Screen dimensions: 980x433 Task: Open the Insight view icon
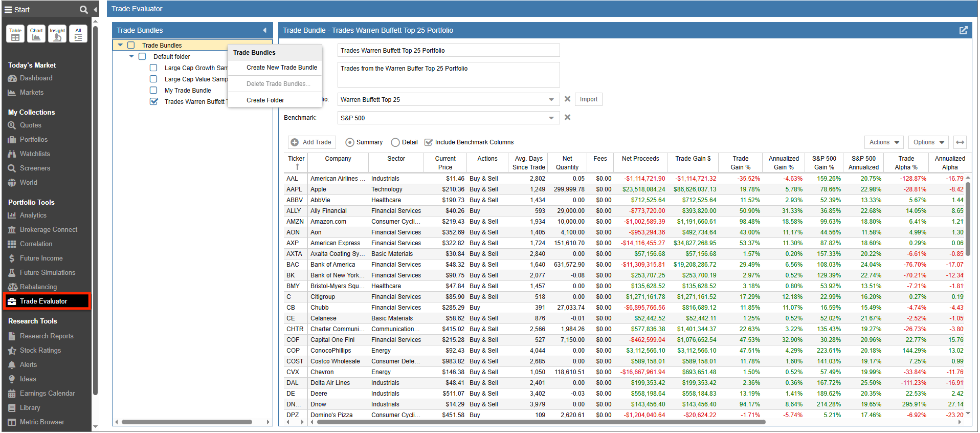point(57,34)
